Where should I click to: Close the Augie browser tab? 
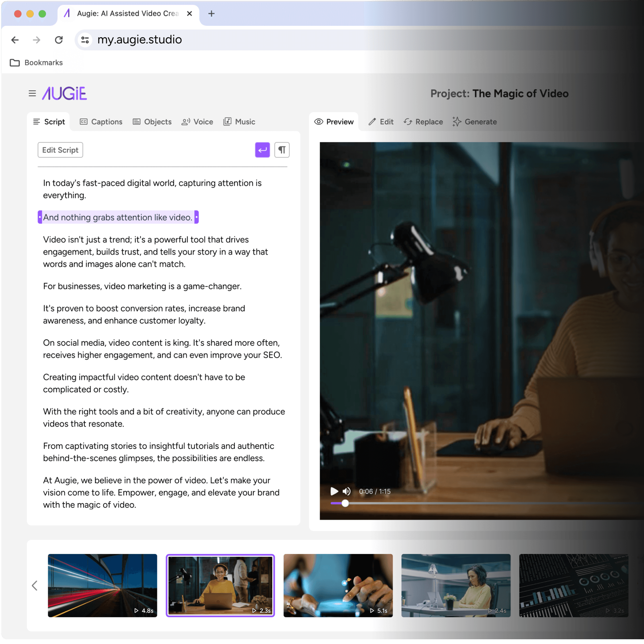tap(189, 14)
